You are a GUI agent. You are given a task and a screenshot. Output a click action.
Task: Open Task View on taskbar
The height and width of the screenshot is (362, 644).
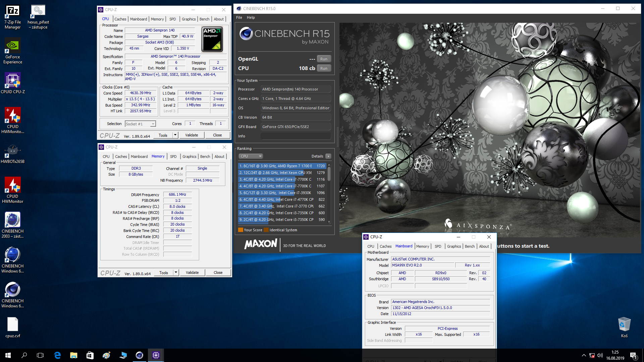click(40, 355)
